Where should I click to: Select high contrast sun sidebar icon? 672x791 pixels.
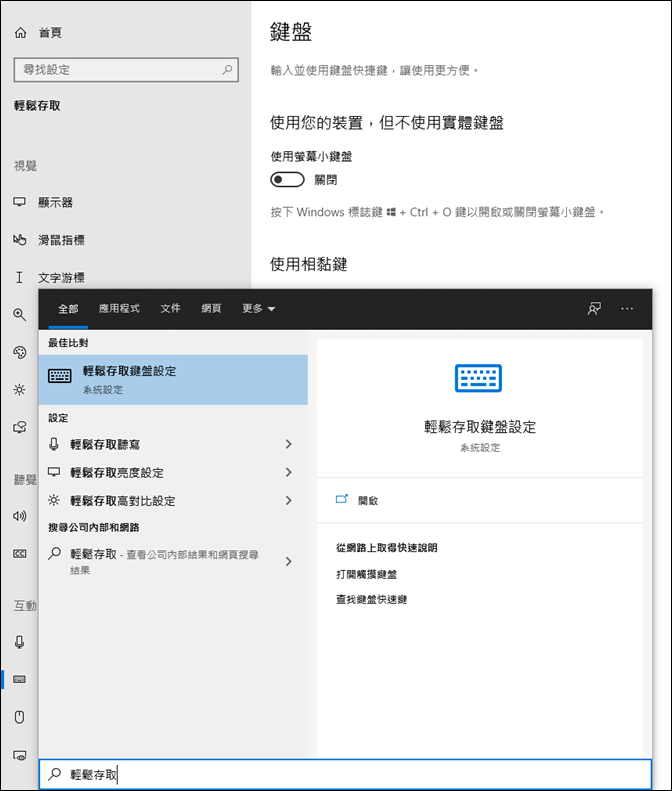tap(20, 389)
